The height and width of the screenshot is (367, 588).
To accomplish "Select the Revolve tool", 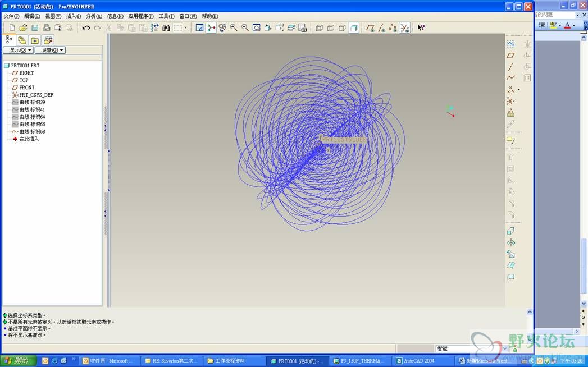I will tap(510, 242).
